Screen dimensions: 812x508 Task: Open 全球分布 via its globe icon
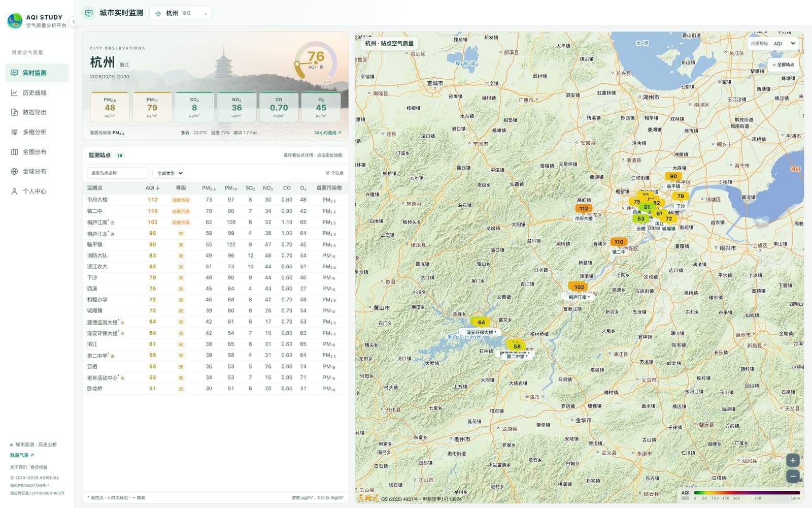14,172
